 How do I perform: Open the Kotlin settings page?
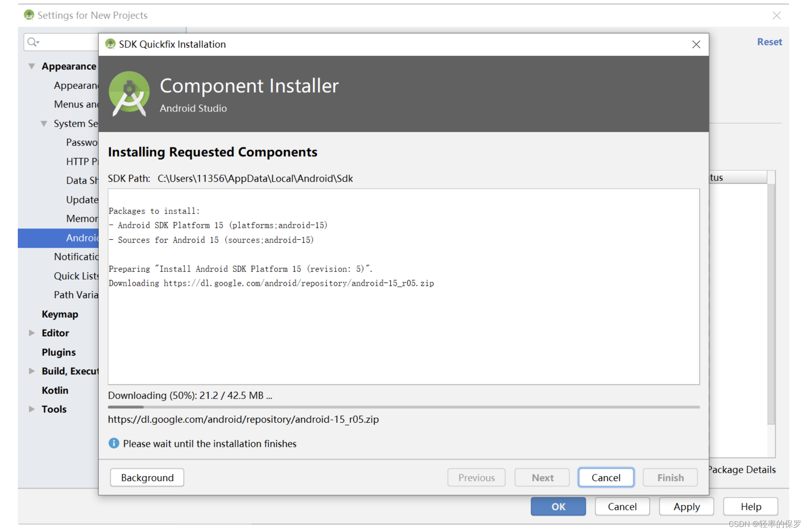55,390
